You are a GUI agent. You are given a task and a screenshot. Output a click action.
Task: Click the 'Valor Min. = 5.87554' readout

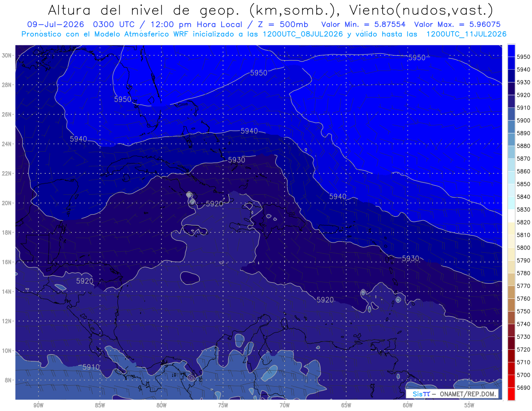tap(363, 24)
